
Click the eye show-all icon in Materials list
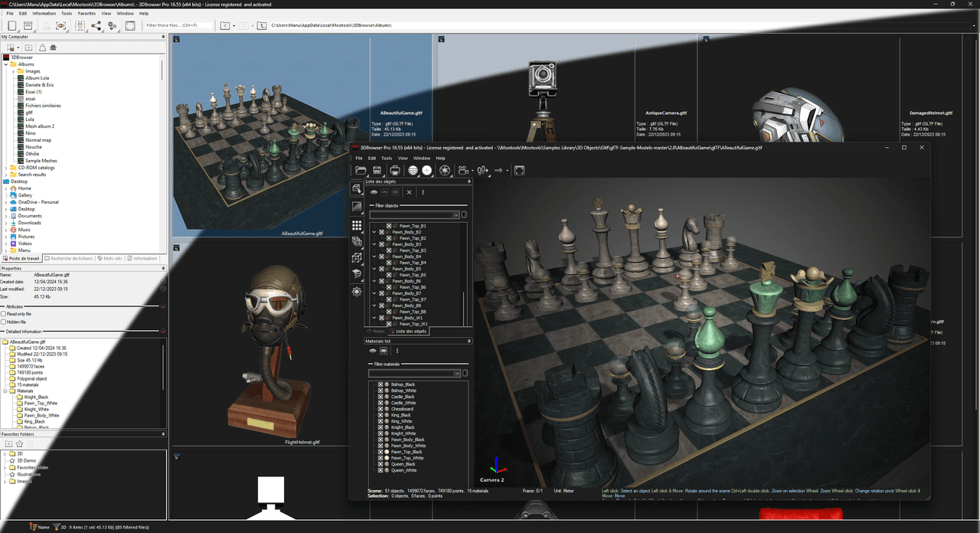click(x=373, y=351)
